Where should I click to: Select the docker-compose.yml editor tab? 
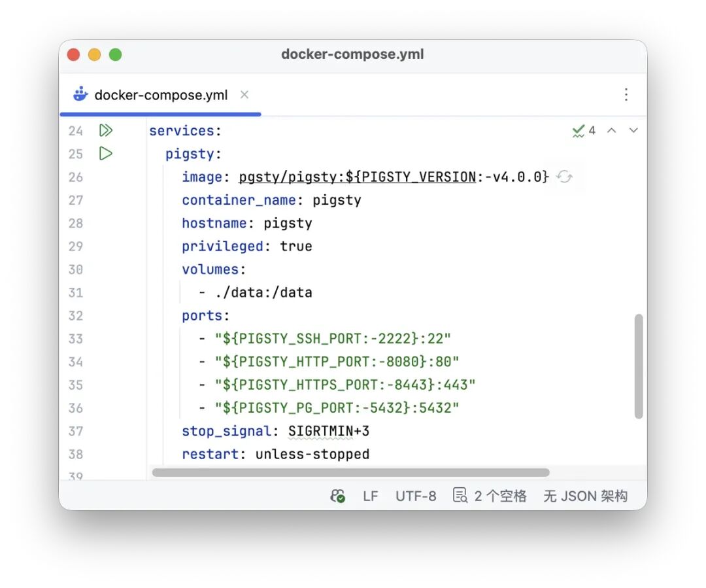click(161, 95)
